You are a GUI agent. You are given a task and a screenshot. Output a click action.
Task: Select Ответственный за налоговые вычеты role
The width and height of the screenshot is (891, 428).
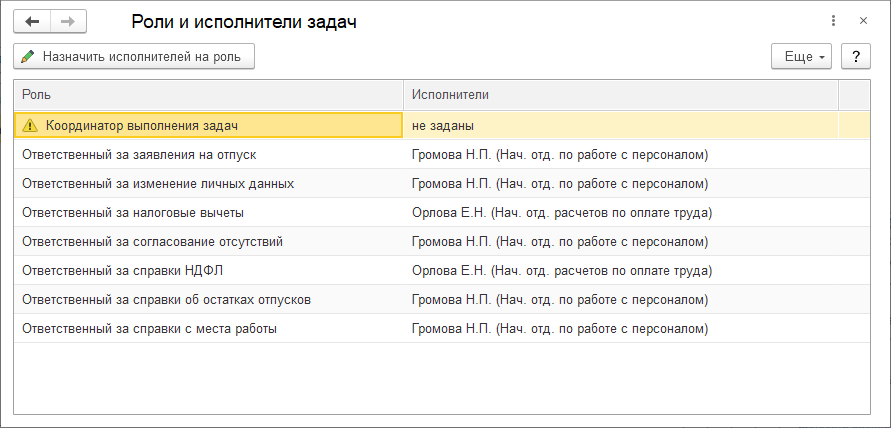coord(133,212)
